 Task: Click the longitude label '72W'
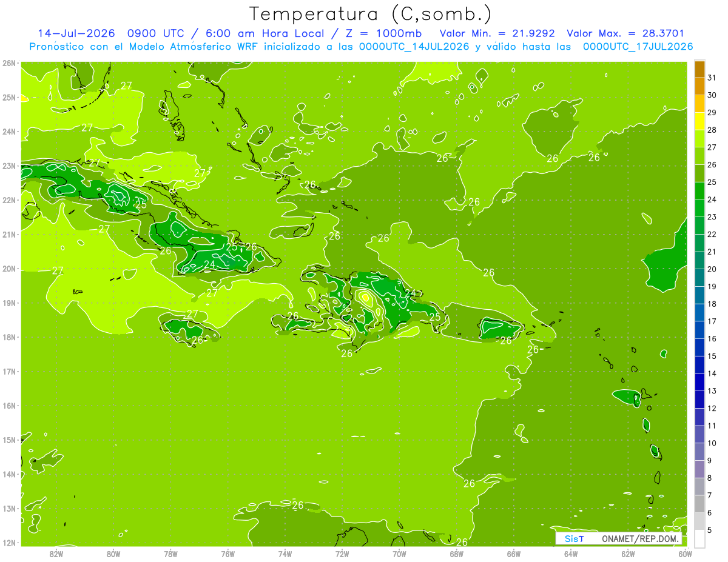click(342, 553)
